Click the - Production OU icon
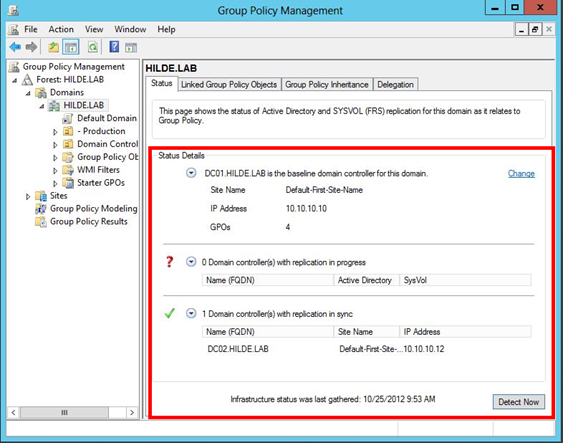The image size is (563, 443). click(x=68, y=131)
